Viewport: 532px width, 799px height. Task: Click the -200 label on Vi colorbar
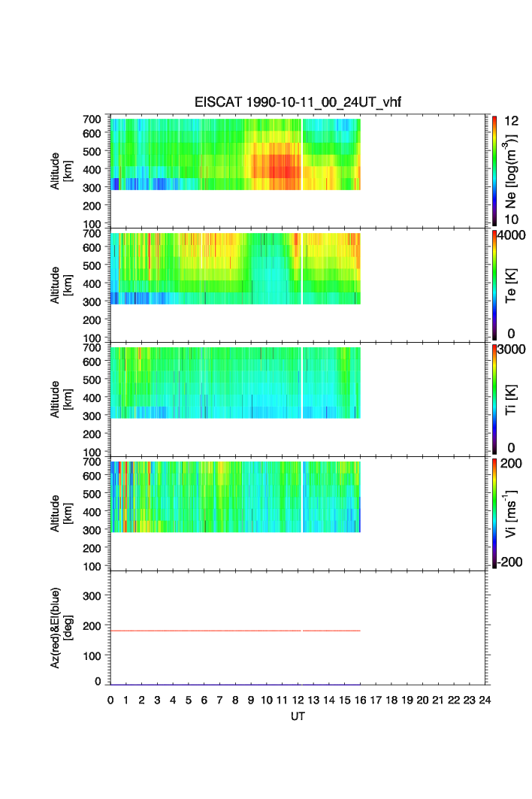click(512, 562)
